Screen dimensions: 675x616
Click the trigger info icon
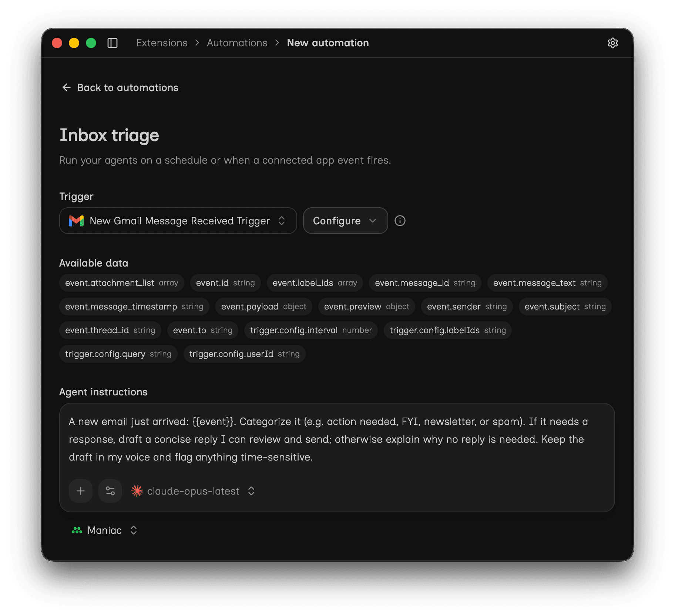400,221
